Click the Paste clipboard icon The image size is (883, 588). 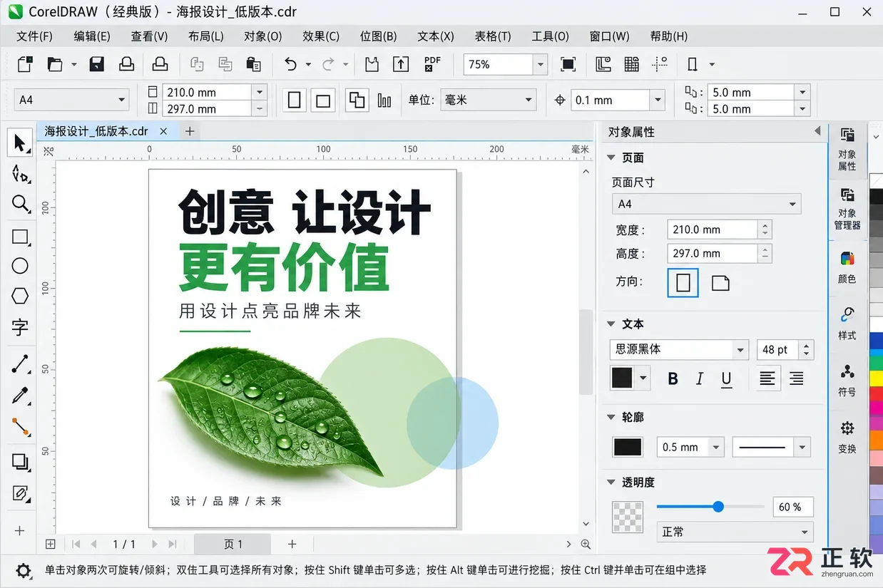pyautogui.click(x=253, y=64)
